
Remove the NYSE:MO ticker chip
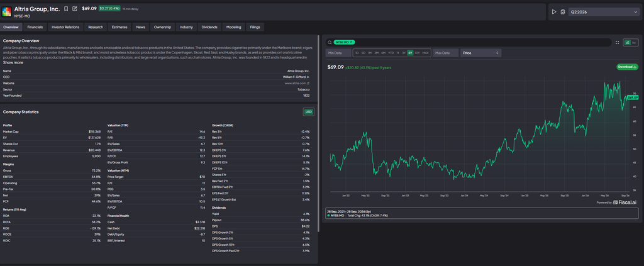352,42
